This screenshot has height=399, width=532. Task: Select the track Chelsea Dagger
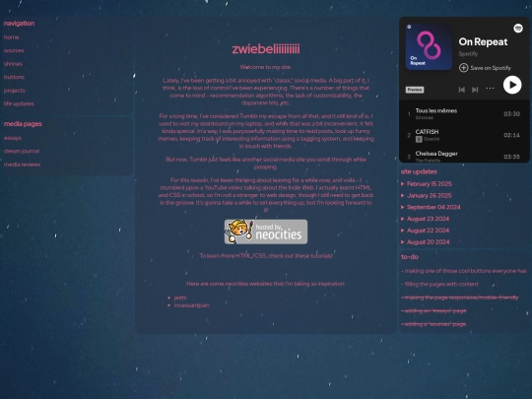pyautogui.click(x=436, y=154)
